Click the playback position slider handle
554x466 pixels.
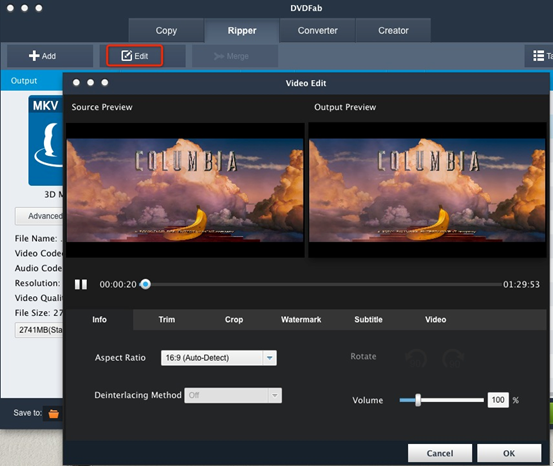pos(145,284)
